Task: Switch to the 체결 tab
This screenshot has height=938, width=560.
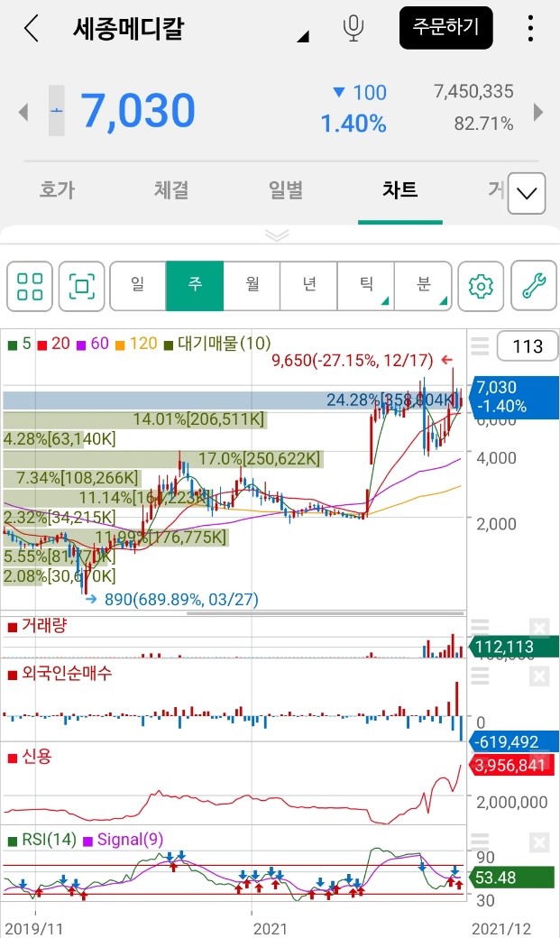Action: (171, 189)
